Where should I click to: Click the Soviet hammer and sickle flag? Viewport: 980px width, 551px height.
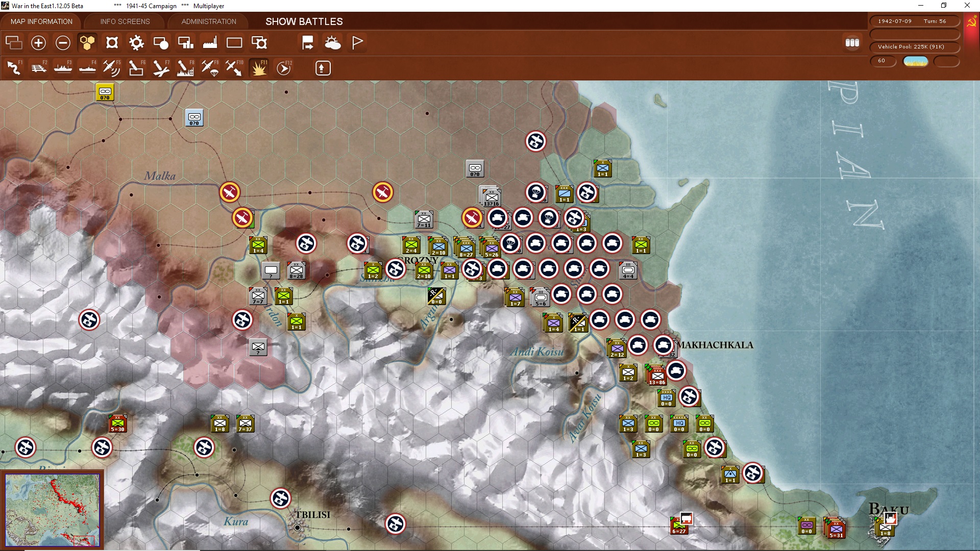tap(971, 22)
